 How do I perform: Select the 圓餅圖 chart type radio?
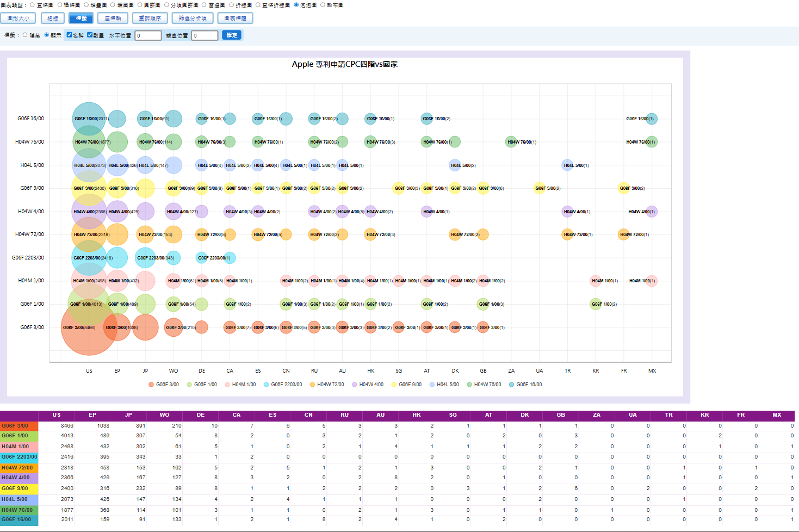tap(140, 5)
